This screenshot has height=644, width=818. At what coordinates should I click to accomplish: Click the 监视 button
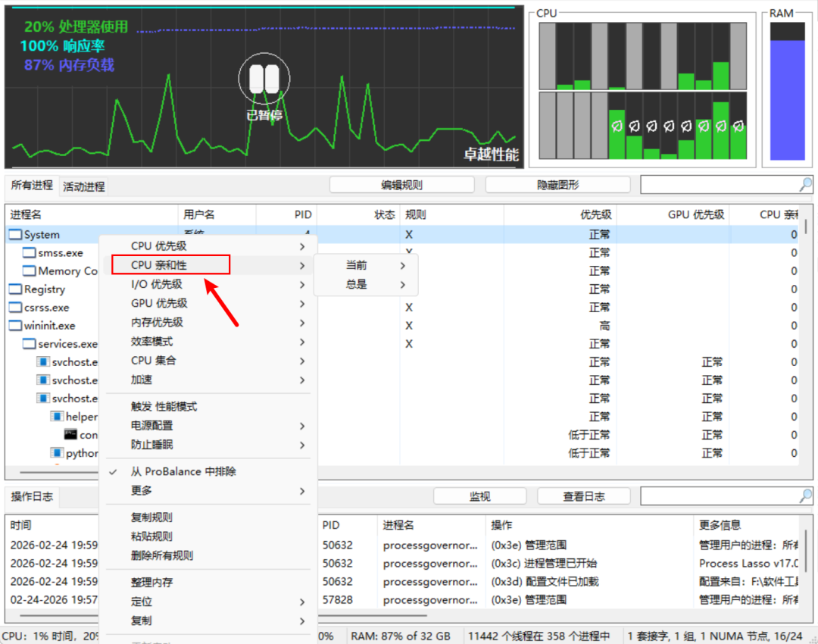tap(479, 496)
